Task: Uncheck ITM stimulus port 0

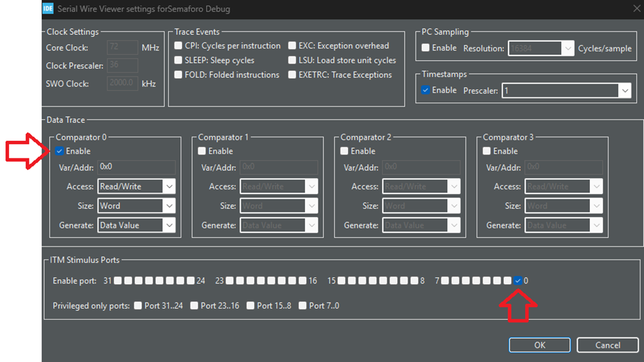Action: [x=518, y=281]
